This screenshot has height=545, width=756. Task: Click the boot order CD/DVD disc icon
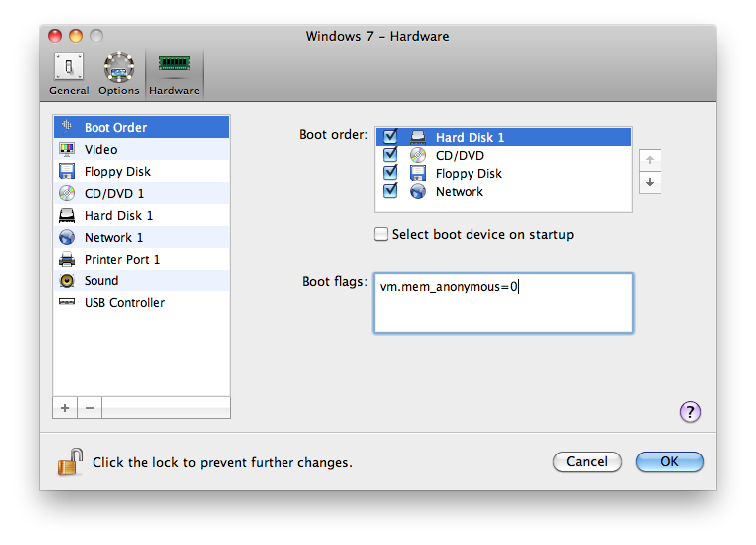[x=418, y=155]
